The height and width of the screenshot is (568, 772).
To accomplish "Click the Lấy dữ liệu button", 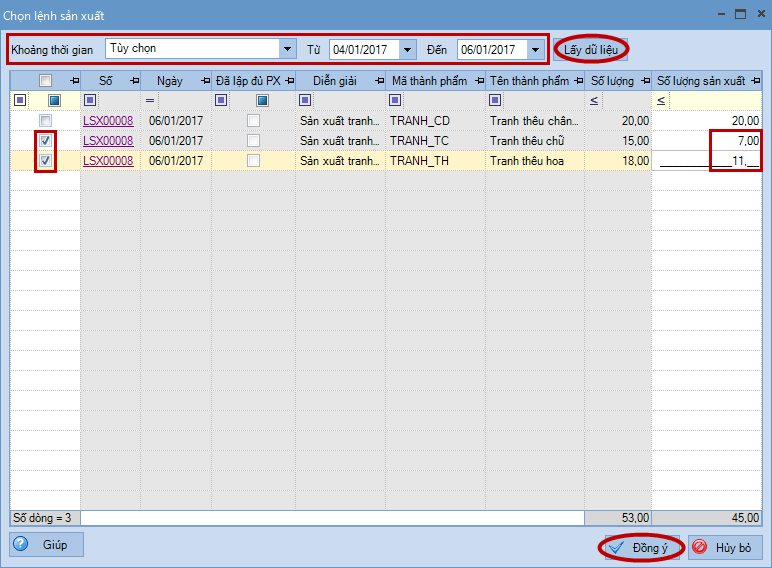I will tap(592, 48).
